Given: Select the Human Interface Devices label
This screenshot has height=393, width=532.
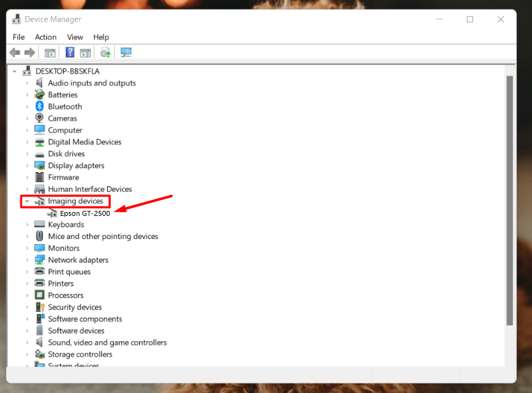Looking at the screenshot, I should (90, 189).
